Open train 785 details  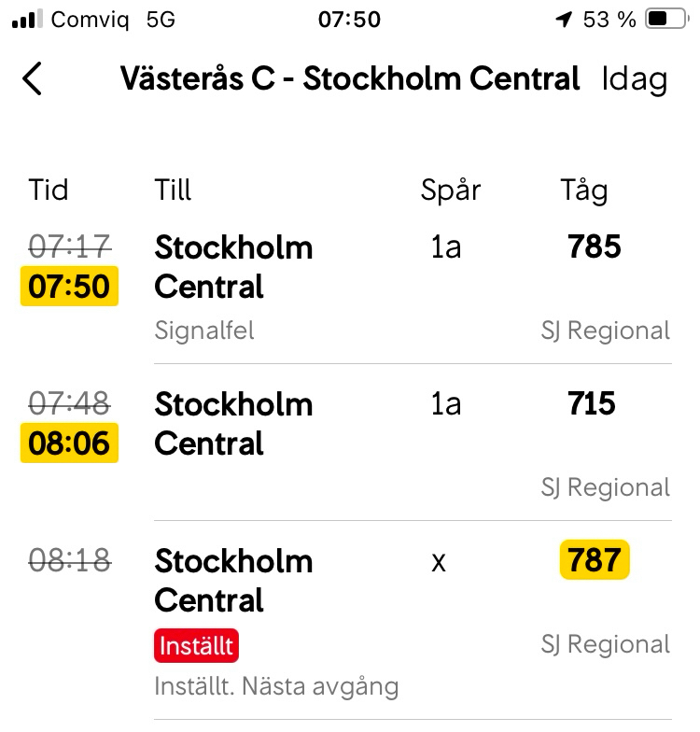pos(595,247)
